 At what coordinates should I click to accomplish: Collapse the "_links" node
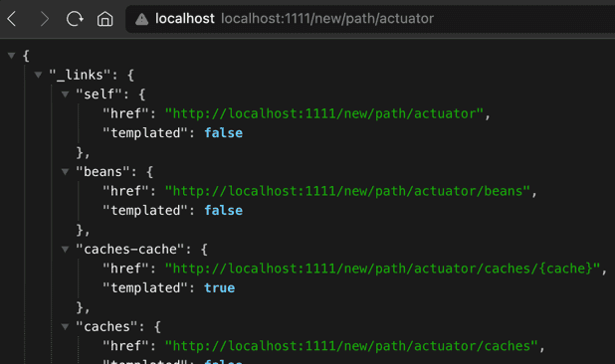click(38, 75)
